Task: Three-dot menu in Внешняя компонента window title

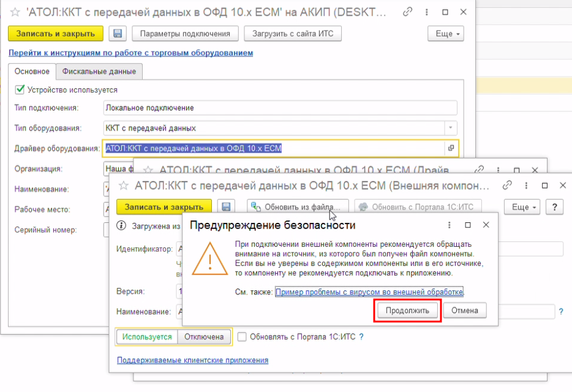Action: pos(526,186)
